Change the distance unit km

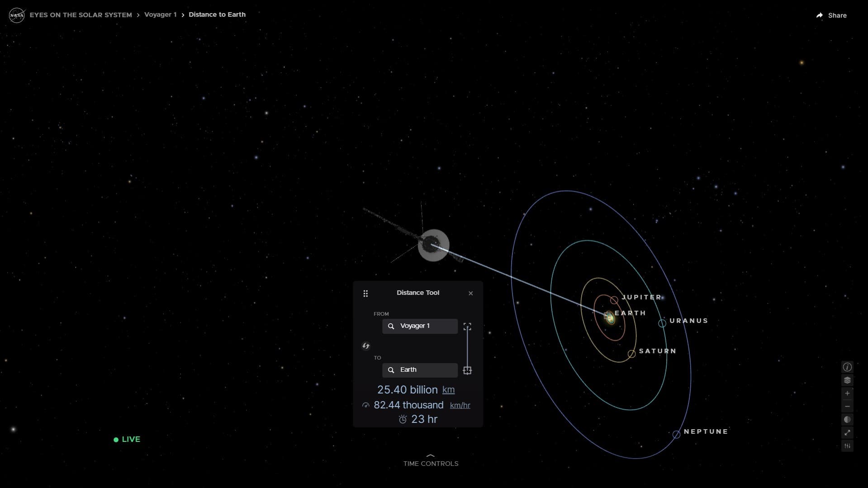point(448,390)
